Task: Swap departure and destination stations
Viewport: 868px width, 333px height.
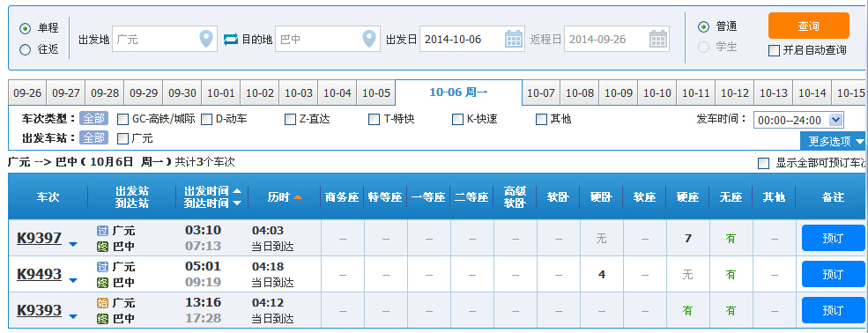Action: point(231,40)
